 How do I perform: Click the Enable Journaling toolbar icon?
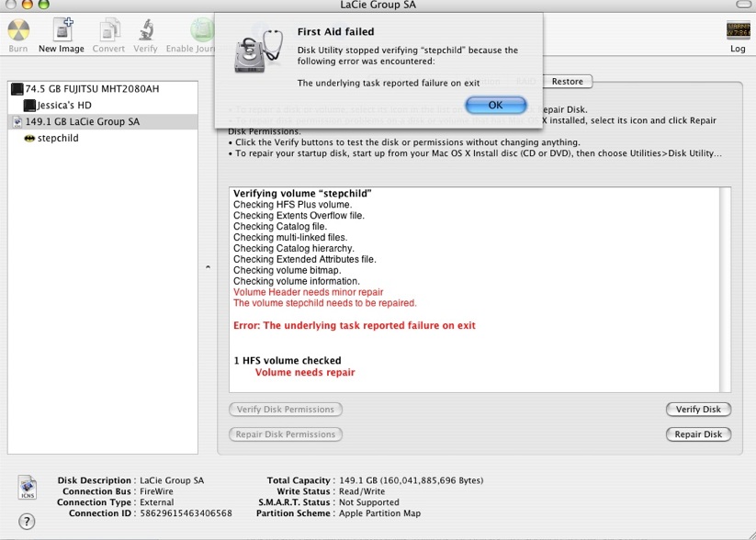202,30
